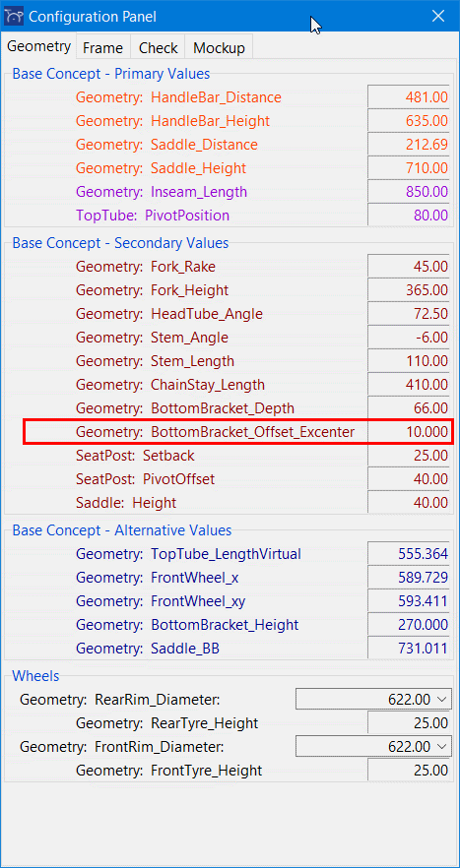Switch to the Frame tab
Viewport: 460px width, 868px height.
coord(102,47)
